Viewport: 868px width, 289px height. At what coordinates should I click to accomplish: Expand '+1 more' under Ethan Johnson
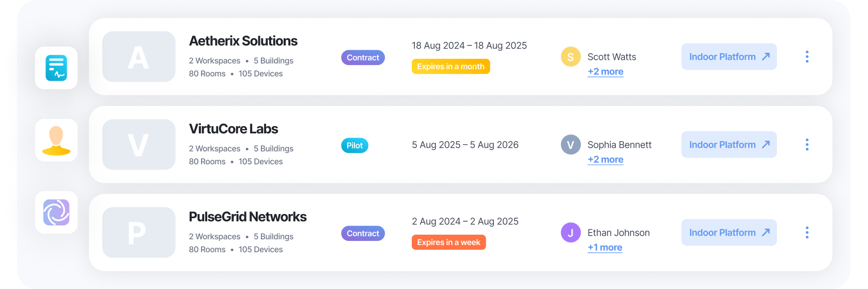pyautogui.click(x=605, y=248)
